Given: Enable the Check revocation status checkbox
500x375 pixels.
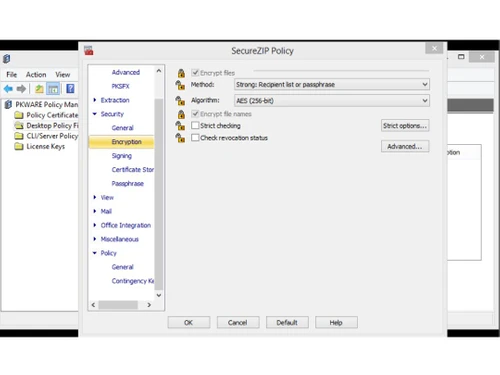Looking at the screenshot, I should (x=195, y=137).
